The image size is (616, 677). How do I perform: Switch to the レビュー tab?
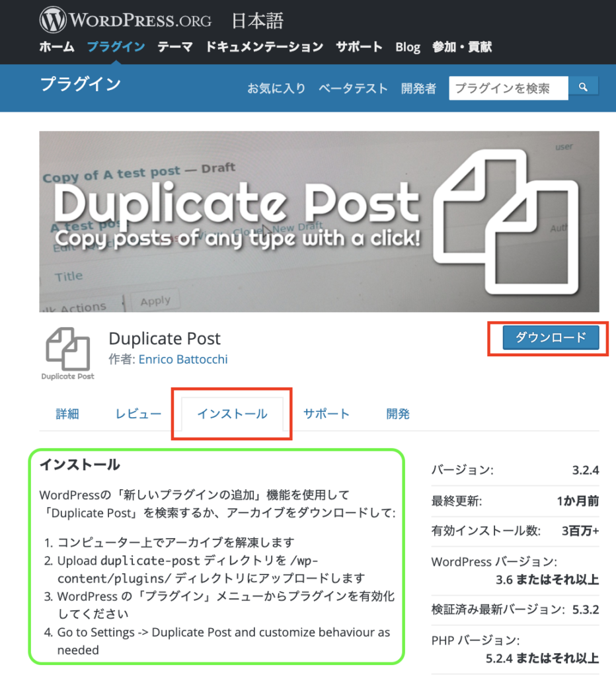pyautogui.click(x=138, y=414)
